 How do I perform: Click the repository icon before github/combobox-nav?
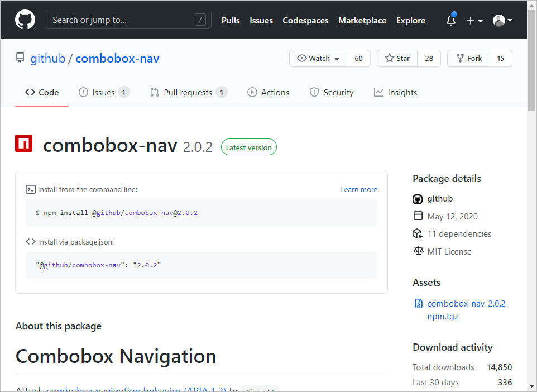pos(21,58)
